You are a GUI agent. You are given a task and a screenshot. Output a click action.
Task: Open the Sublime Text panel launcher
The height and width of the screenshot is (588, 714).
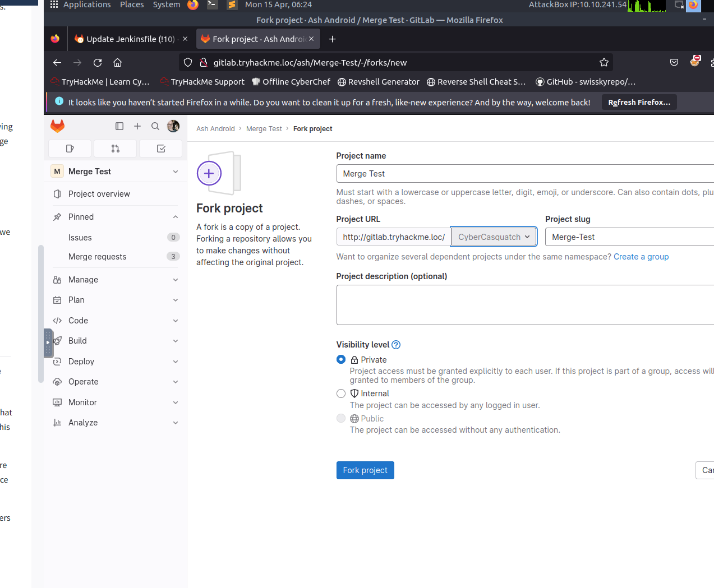(x=232, y=5)
